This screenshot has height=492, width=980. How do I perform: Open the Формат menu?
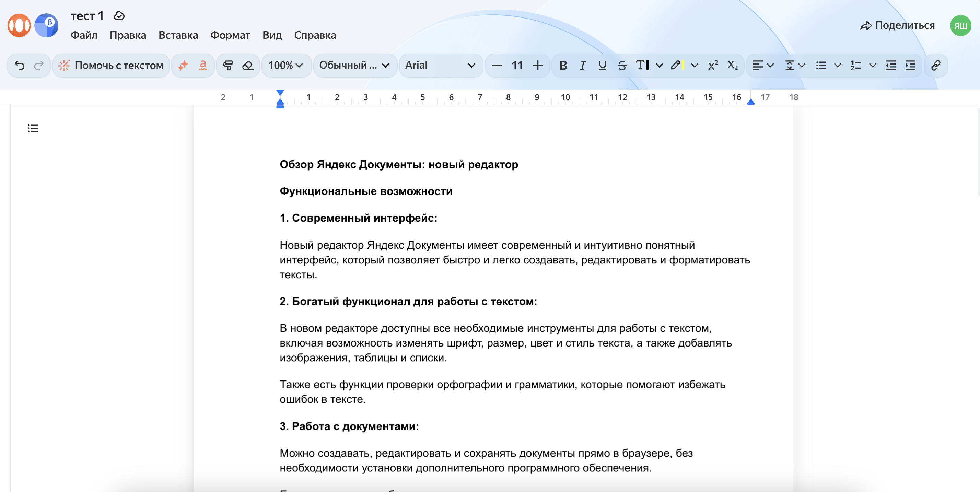[230, 35]
